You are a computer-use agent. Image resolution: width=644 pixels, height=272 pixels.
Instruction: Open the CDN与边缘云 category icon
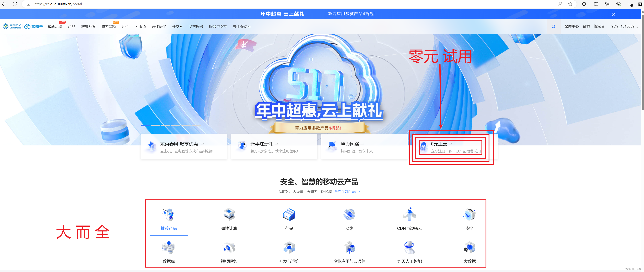[409, 215]
